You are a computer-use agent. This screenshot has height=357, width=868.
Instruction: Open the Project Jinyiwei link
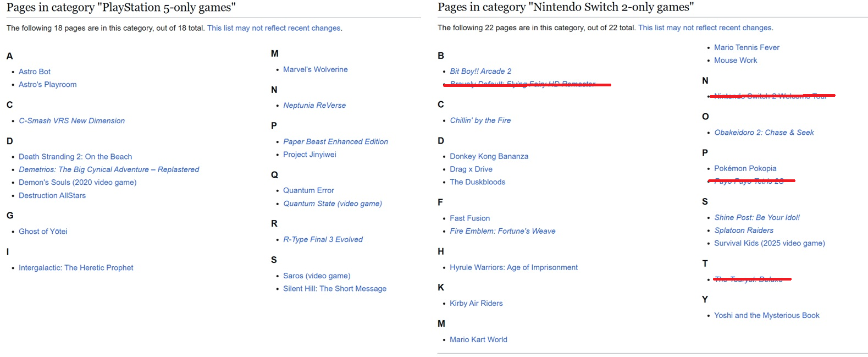[x=309, y=154]
